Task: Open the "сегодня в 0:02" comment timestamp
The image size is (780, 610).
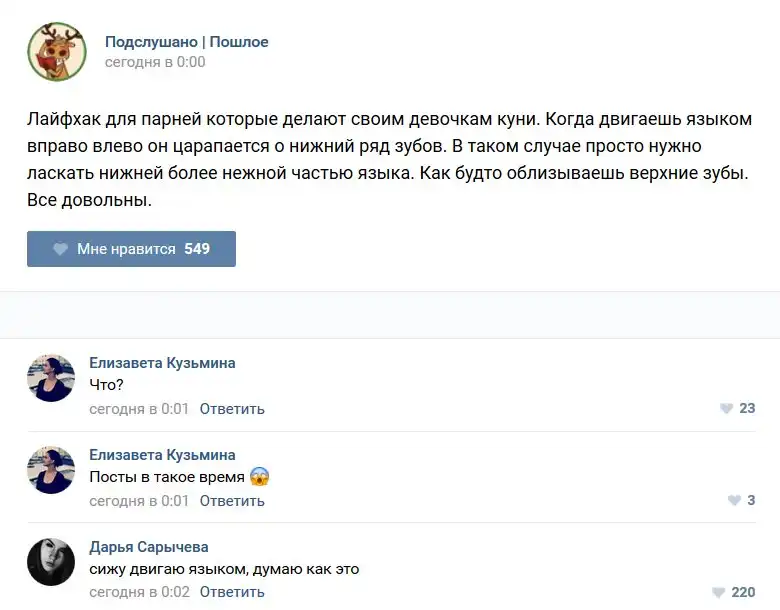Action: (x=139, y=592)
